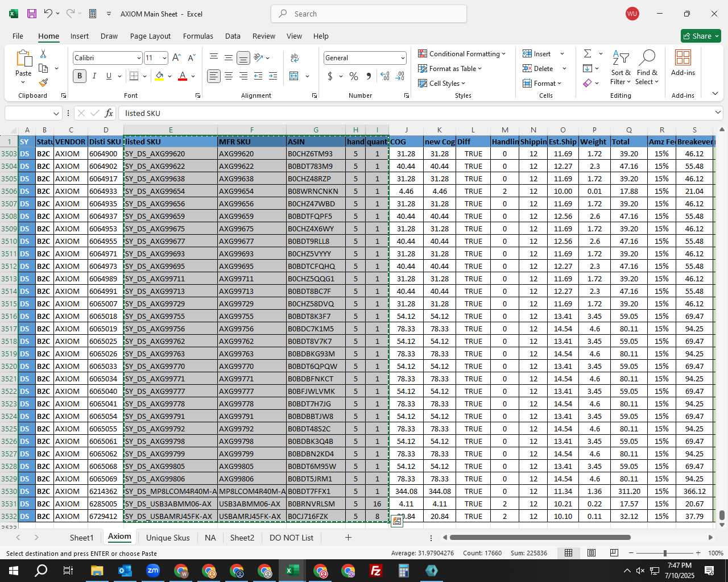728x582 pixels.
Task: Open FileZilla from the Windows taskbar
Action: [x=376, y=571]
